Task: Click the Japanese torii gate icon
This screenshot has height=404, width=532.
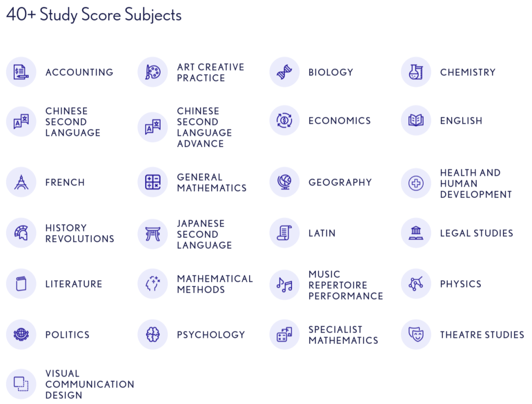Action: click(x=153, y=234)
